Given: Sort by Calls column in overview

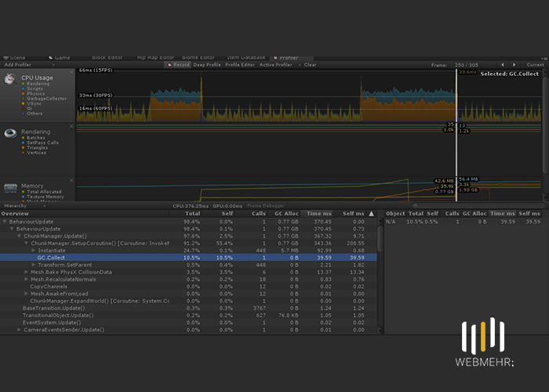Looking at the screenshot, I should click(x=258, y=213).
